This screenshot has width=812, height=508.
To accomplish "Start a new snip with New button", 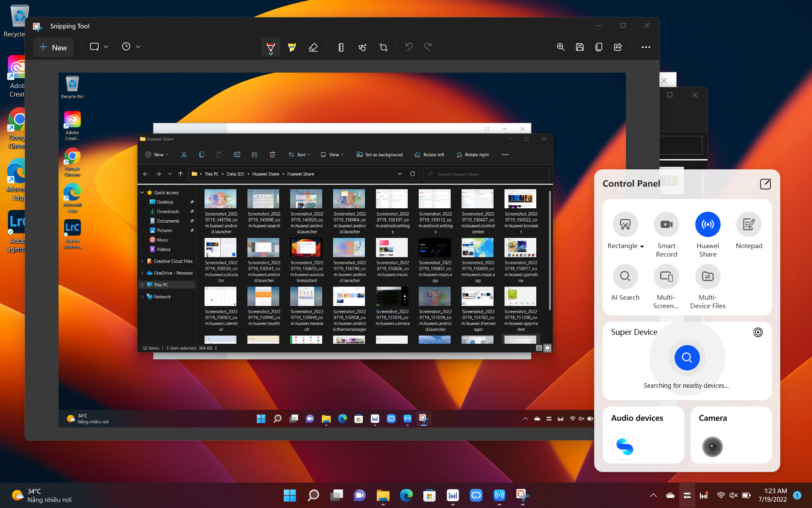I will (53, 47).
